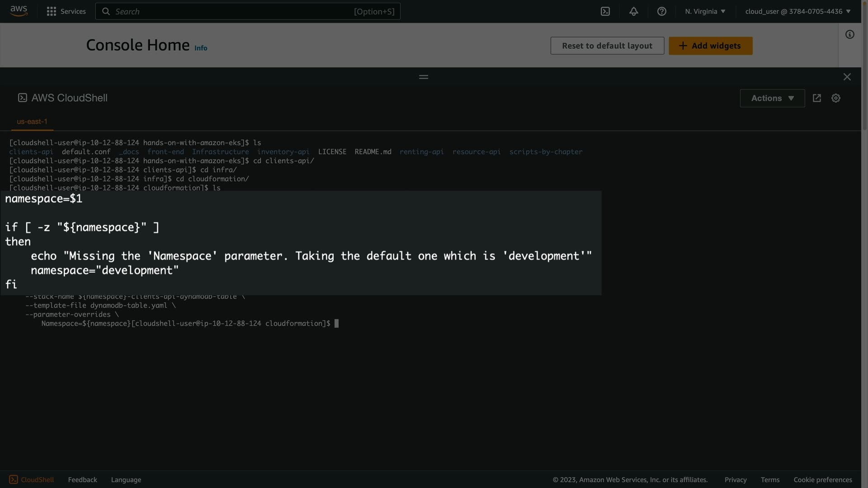Image resolution: width=868 pixels, height=488 pixels.
Task: Expand the N. Virginia region dropdown
Action: [x=705, y=11]
